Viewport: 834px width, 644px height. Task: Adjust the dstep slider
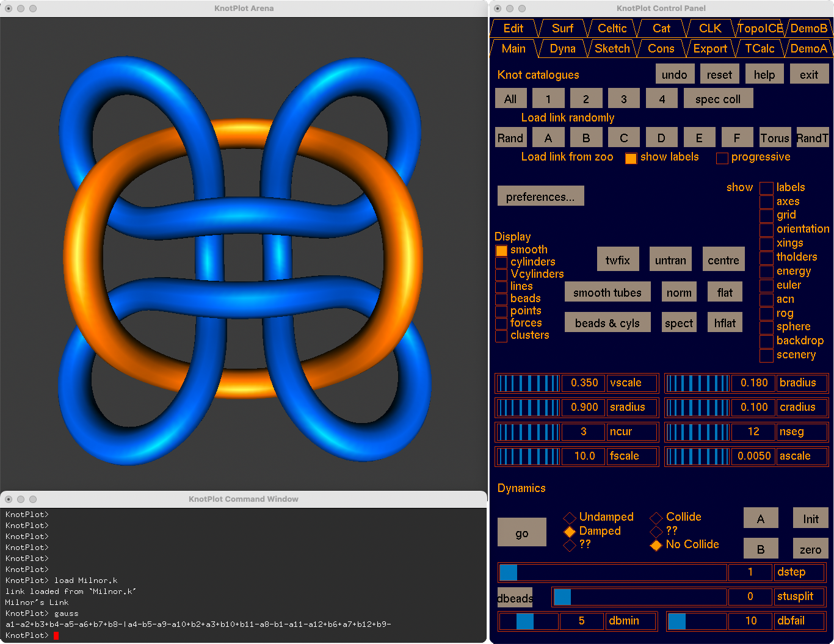pos(612,573)
